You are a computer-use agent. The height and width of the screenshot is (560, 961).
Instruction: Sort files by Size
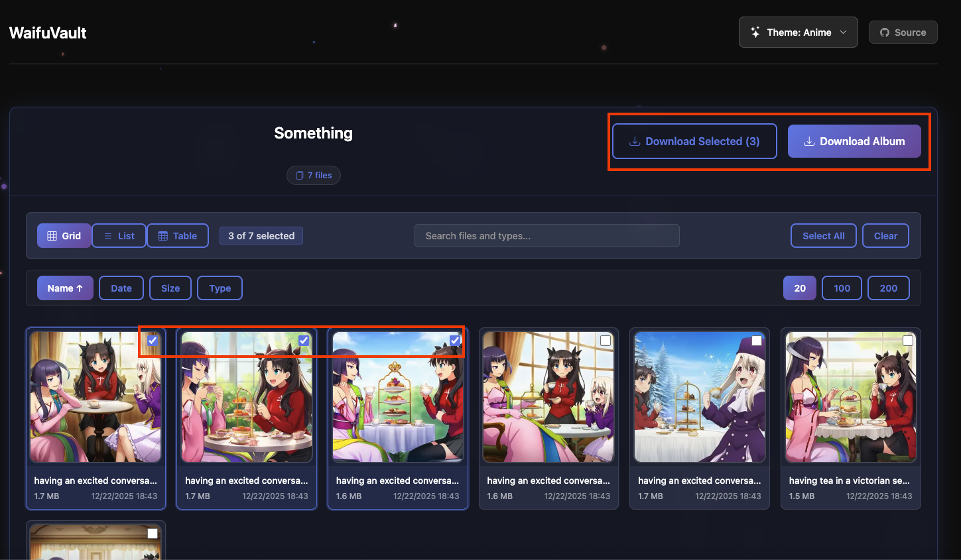click(170, 288)
